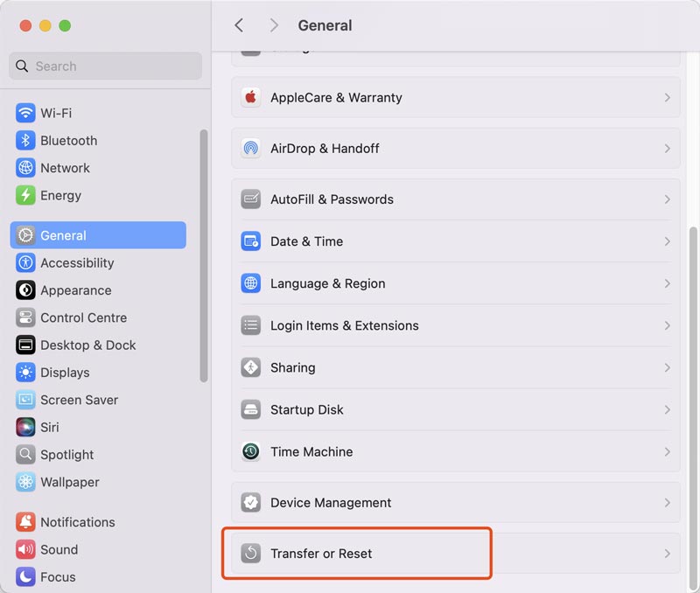This screenshot has height=593, width=700.
Task: Open Startup Disk settings label
Action: tap(307, 409)
